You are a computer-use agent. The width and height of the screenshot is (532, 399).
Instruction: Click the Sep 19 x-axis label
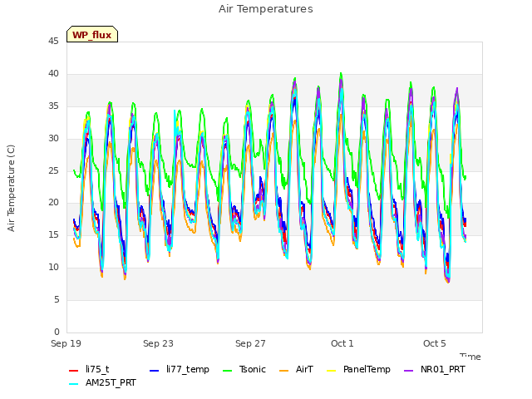click(66, 343)
